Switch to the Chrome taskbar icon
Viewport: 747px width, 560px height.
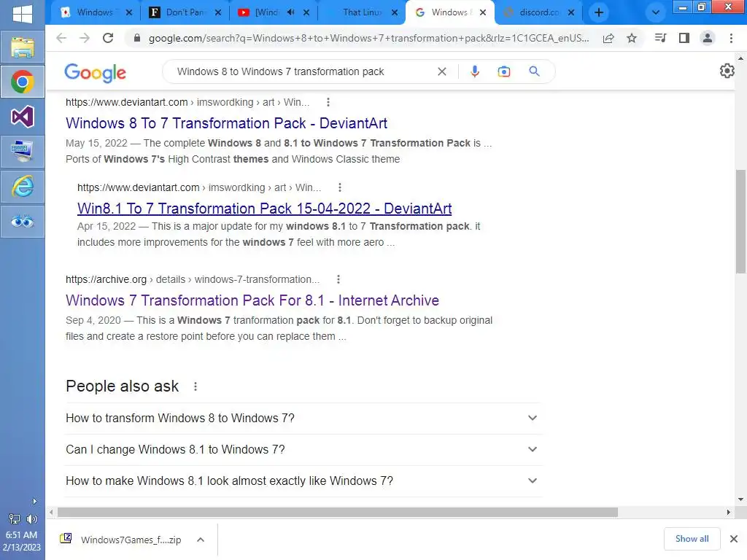coord(23,82)
